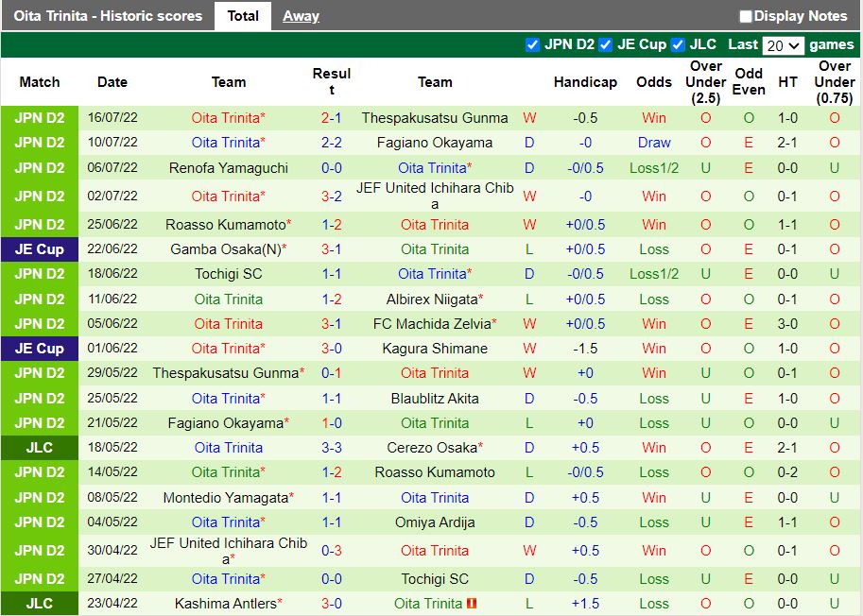Click Fagiano Okayama in 10/07/22 row
863x616 pixels.
click(x=434, y=143)
